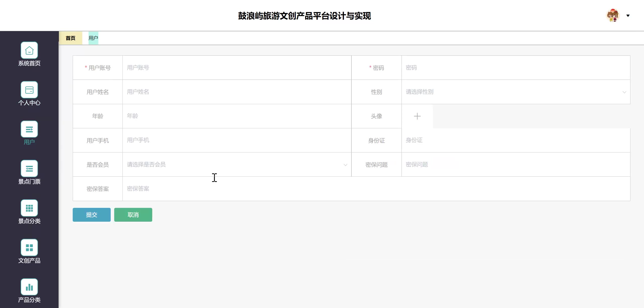This screenshot has height=308, width=644.
Task: Click the 个人中心 card icon
Action: [29, 90]
